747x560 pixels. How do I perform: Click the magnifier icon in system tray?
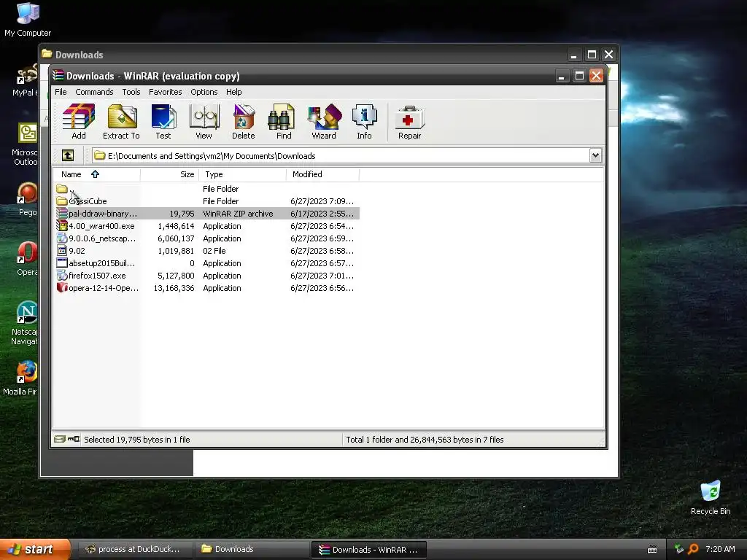pos(693,549)
